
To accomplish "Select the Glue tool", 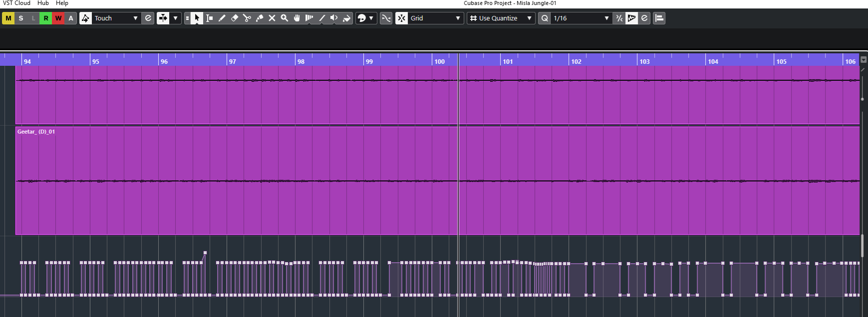I will point(260,18).
